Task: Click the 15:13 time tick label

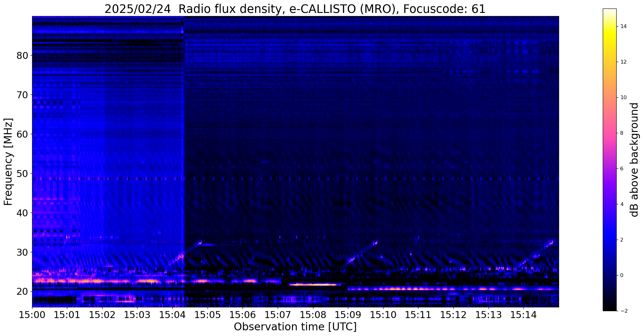Action: click(488, 315)
